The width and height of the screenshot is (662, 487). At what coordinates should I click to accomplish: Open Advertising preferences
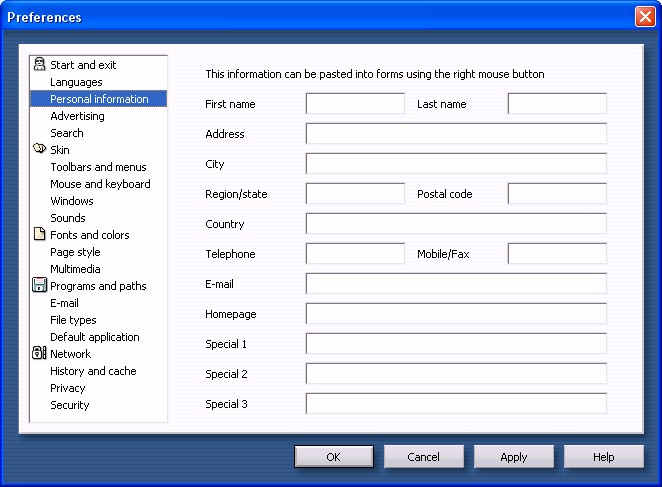[77, 116]
